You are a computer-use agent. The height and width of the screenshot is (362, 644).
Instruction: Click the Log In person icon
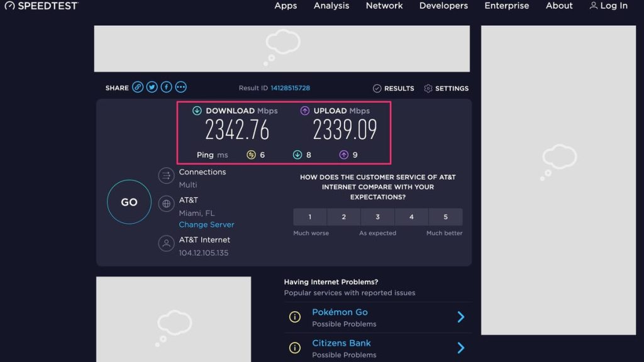[593, 6]
